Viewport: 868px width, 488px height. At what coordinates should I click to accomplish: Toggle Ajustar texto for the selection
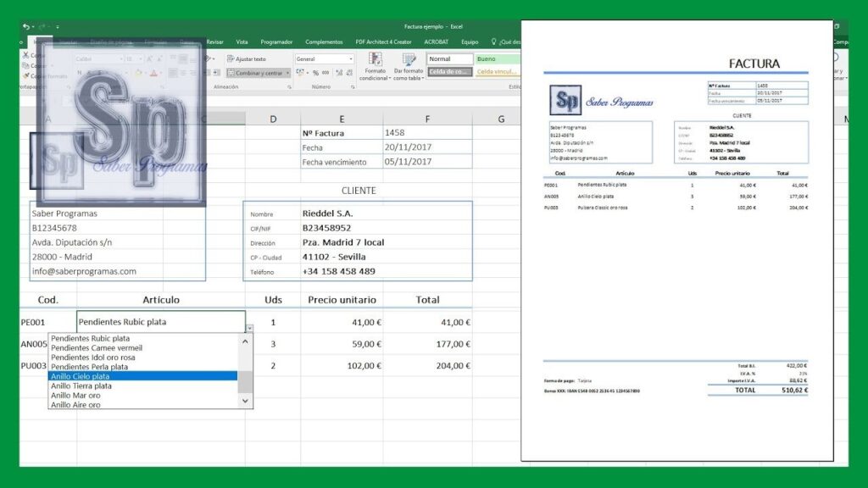(x=248, y=58)
